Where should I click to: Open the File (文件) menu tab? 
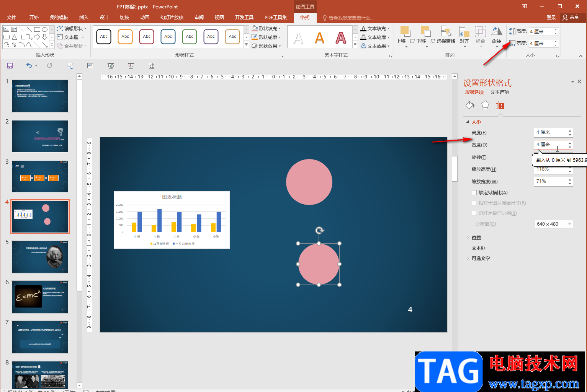point(11,17)
